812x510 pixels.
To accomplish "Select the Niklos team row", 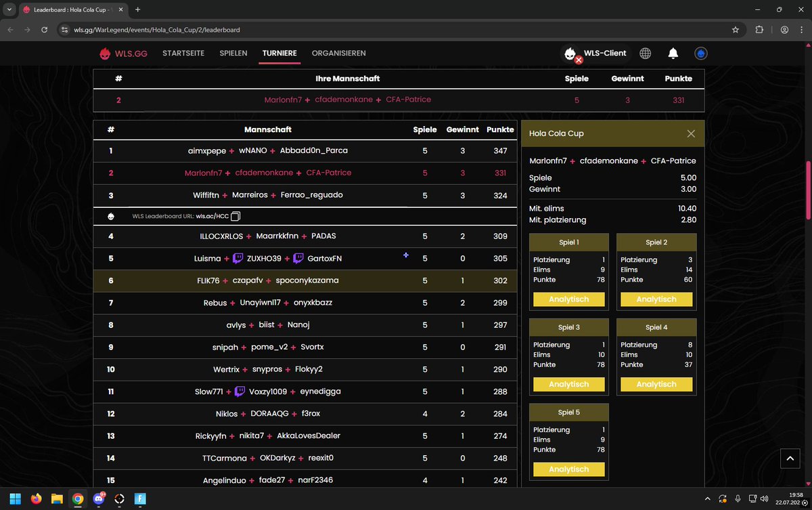I will point(305,413).
